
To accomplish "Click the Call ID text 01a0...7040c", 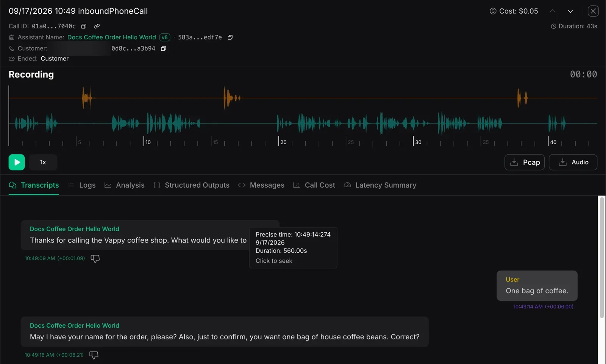I will click(54, 26).
